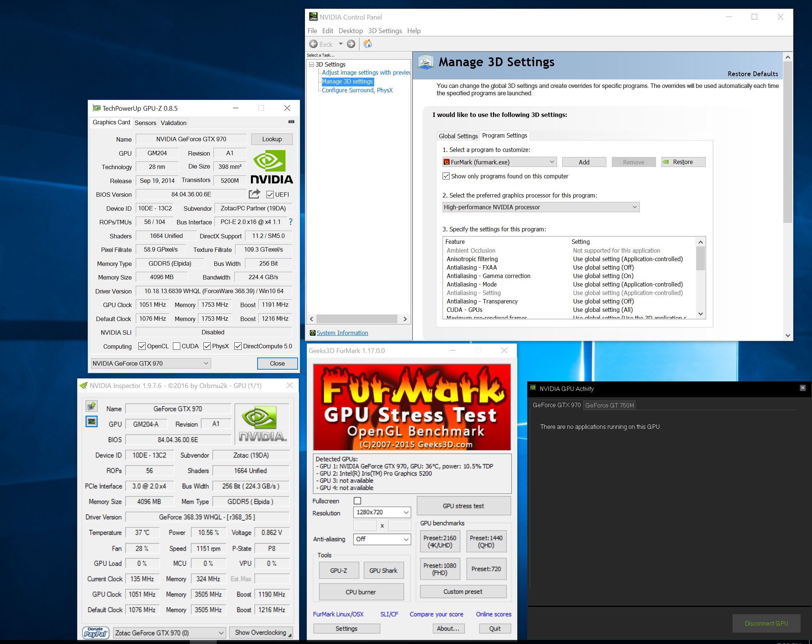Click the Restore Defaults link

[x=752, y=74]
